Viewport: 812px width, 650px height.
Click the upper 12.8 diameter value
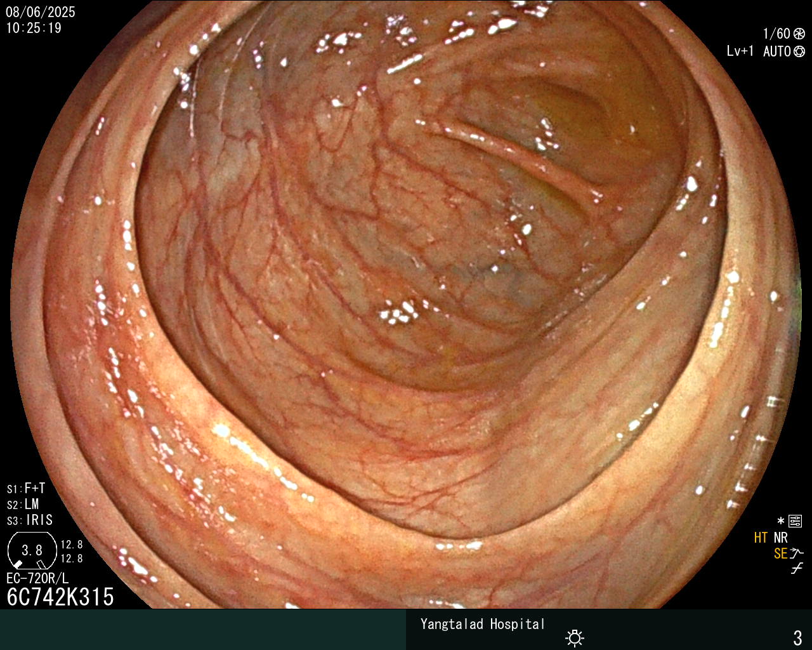pyautogui.click(x=72, y=545)
